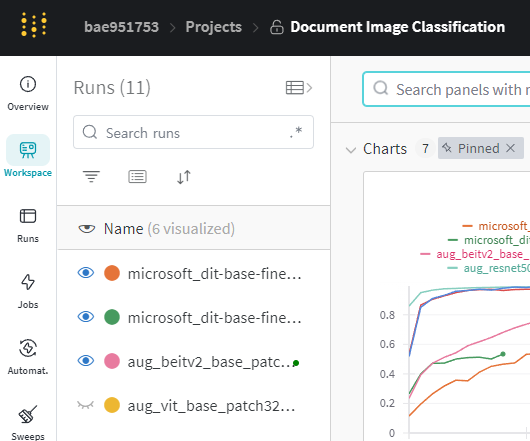
Task: Open the aug_beitv2_base_patc run name
Action: click(210, 362)
